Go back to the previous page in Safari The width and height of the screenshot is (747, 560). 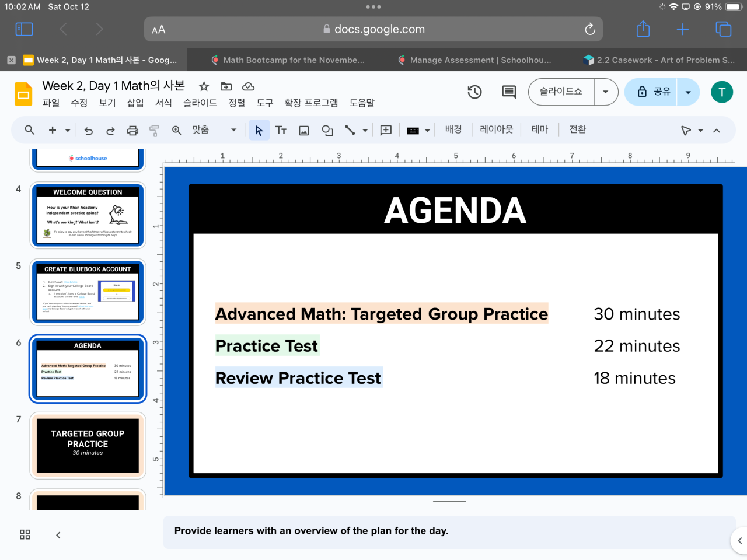(64, 29)
